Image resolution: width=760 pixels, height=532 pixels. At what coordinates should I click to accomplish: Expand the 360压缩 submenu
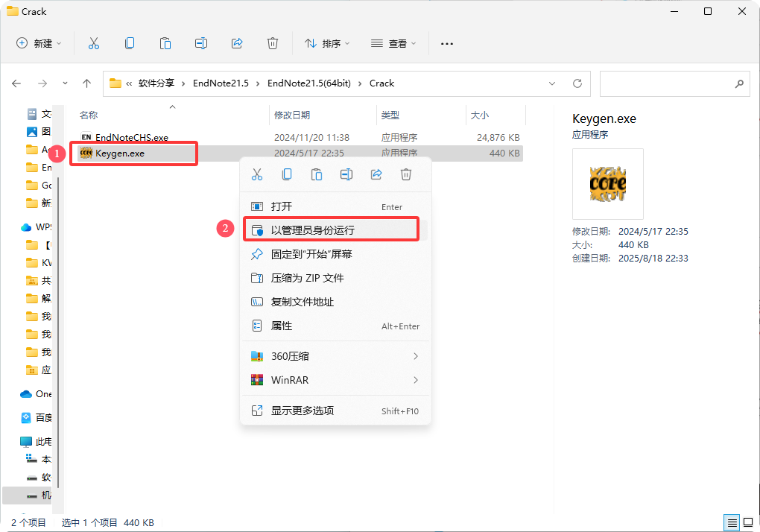(x=335, y=356)
